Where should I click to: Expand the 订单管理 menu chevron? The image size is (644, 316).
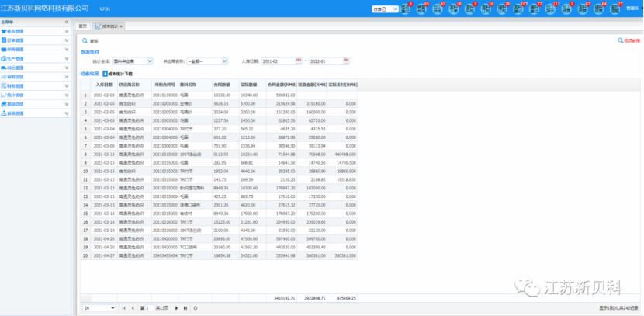pos(67,40)
